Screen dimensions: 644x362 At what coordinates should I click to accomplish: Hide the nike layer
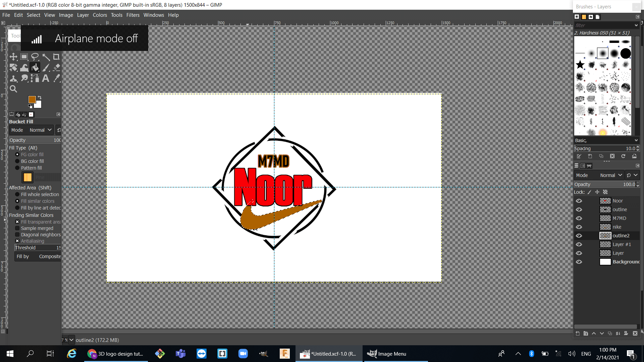(579, 227)
